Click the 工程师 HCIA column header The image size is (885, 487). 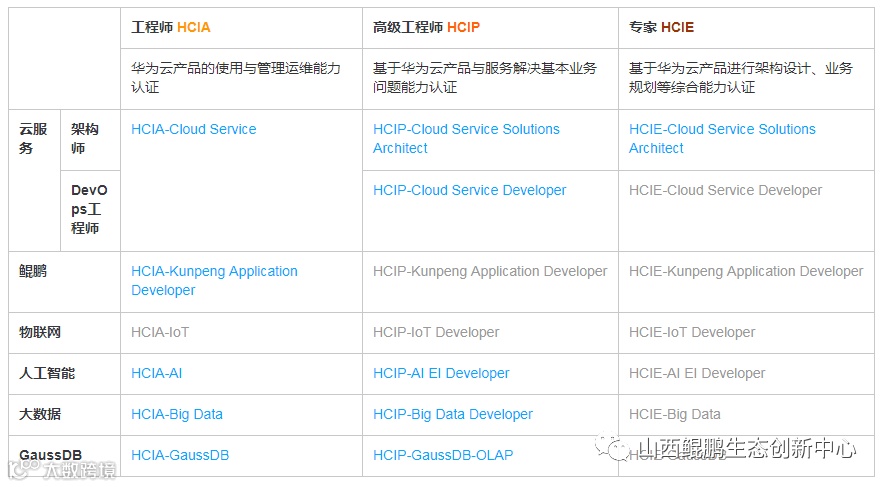tap(170, 27)
